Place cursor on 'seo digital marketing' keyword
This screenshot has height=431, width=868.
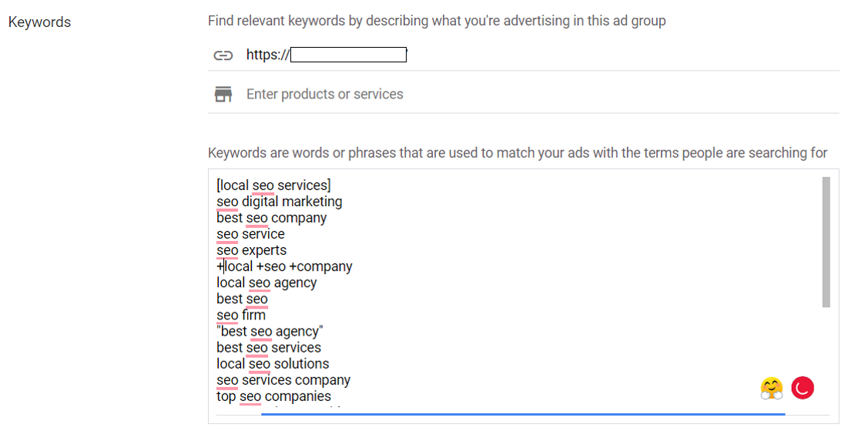click(x=280, y=202)
